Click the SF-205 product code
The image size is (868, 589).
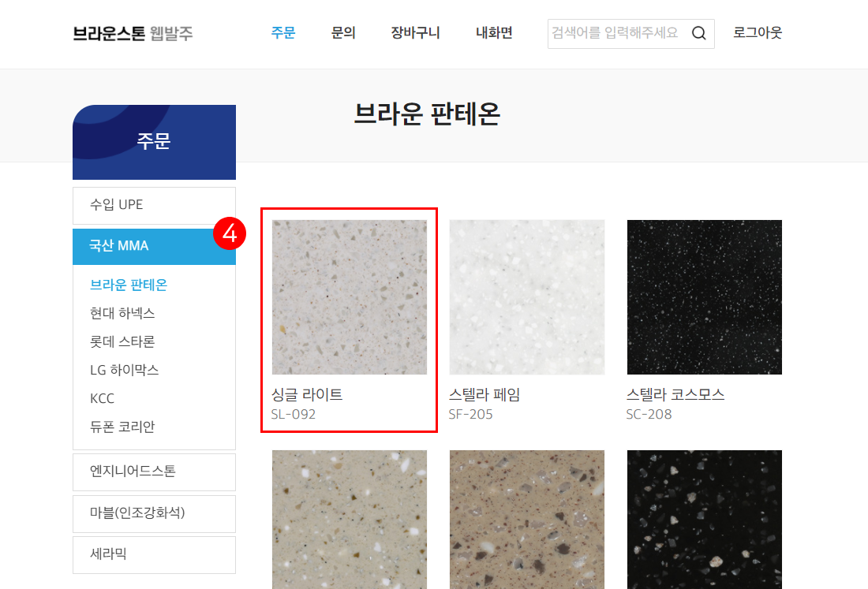click(470, 414)
